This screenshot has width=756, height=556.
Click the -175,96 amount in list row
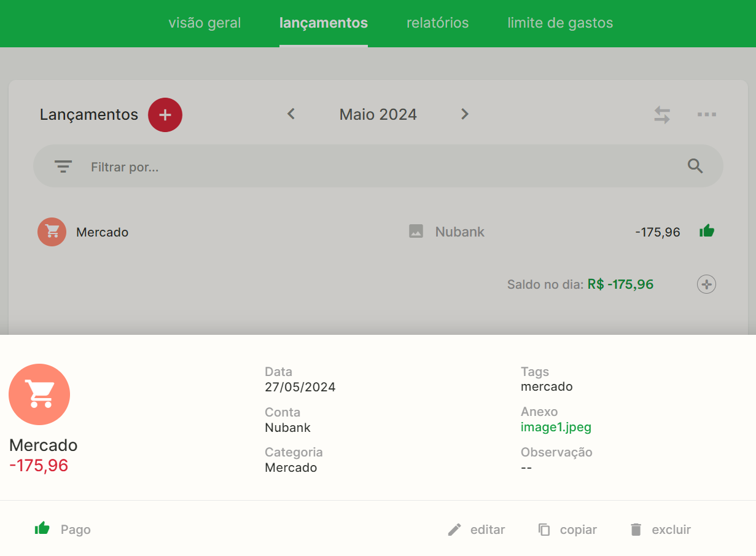658,232
